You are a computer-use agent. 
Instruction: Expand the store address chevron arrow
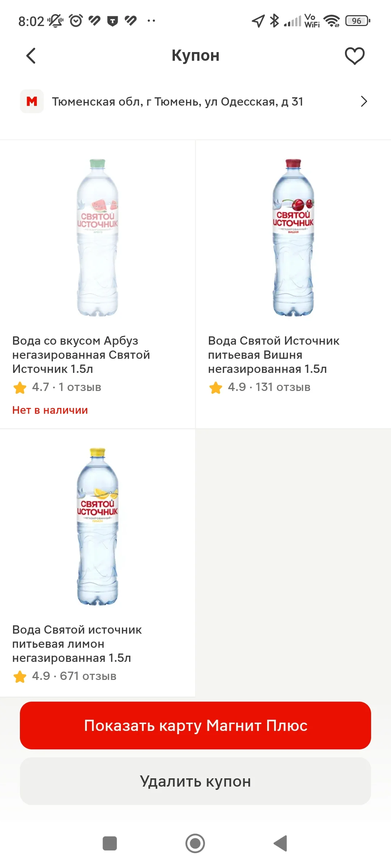click(x=364, y=101)
